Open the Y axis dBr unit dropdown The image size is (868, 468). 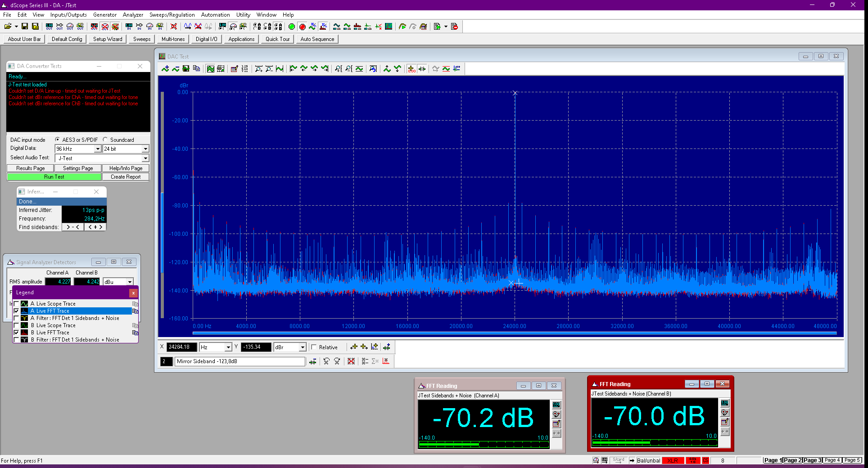303,347
